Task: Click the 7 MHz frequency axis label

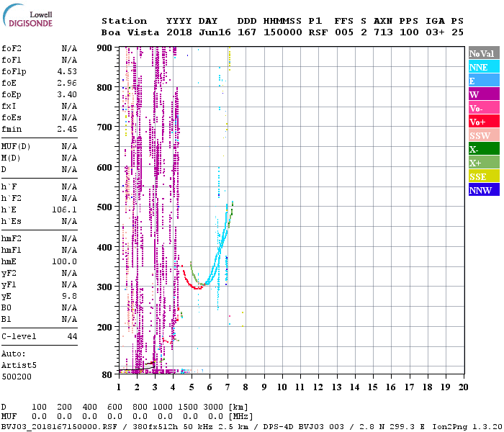Action: [228, 387]
